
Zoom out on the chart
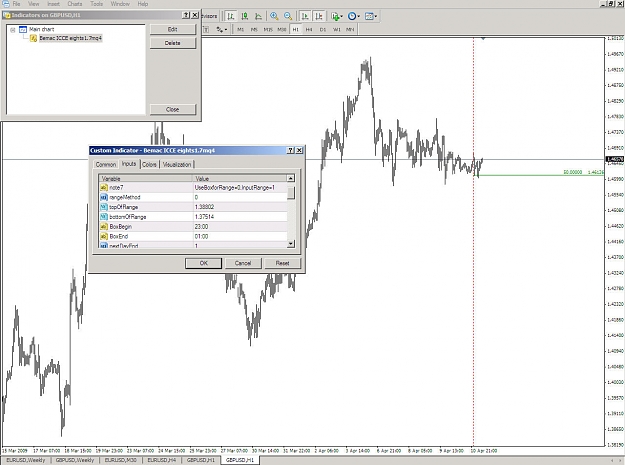coord(288,16)
